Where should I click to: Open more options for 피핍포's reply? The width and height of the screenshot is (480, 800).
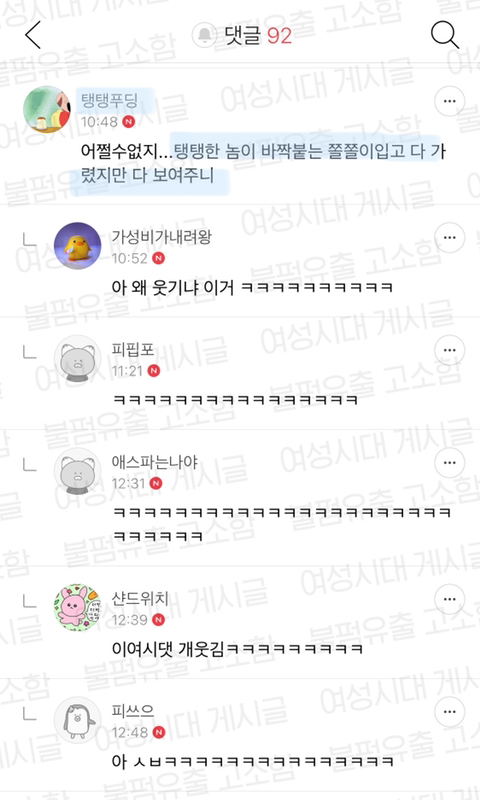point(449,350)
